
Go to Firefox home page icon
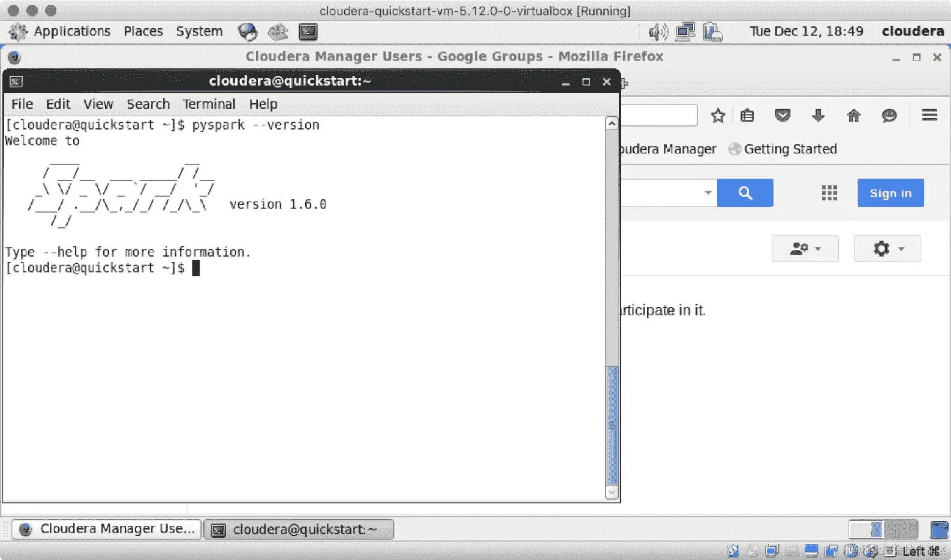tap(854, 115)
